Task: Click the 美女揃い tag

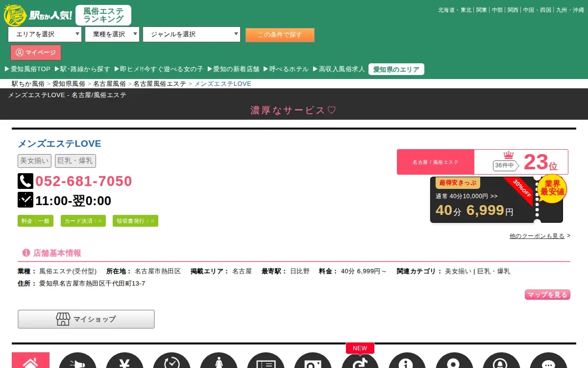Action: tap(34, 160)
